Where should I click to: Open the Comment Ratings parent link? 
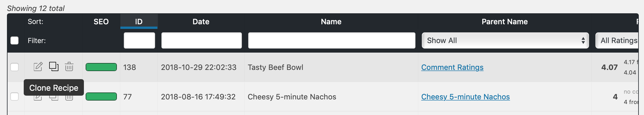click(x=452, y=67)
